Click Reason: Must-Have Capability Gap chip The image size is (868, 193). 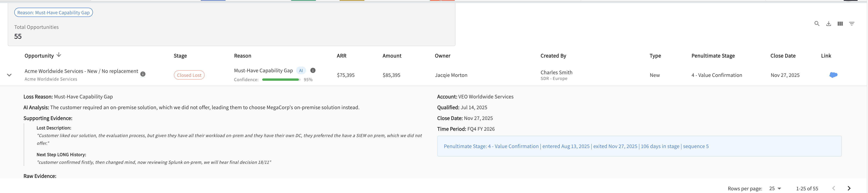[x=54, y=12]
